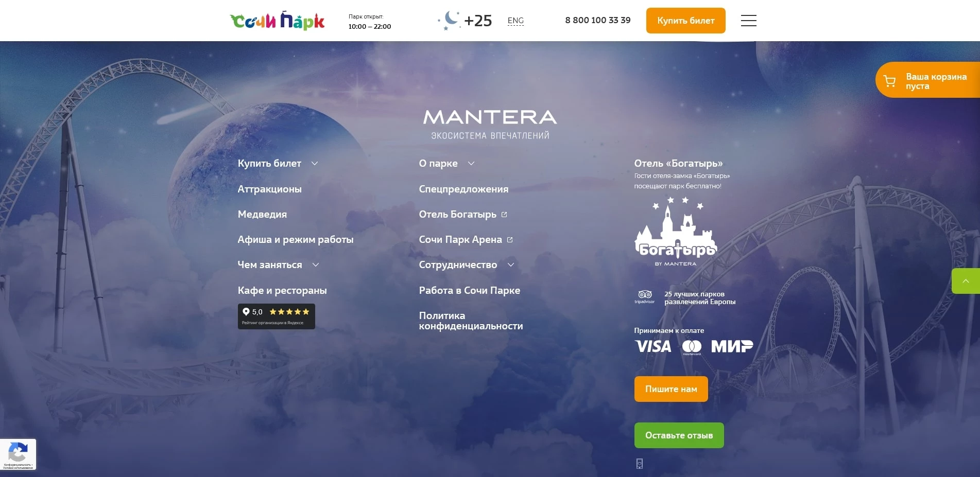
Task: Click the Пишите нам button
Action: 671,389
